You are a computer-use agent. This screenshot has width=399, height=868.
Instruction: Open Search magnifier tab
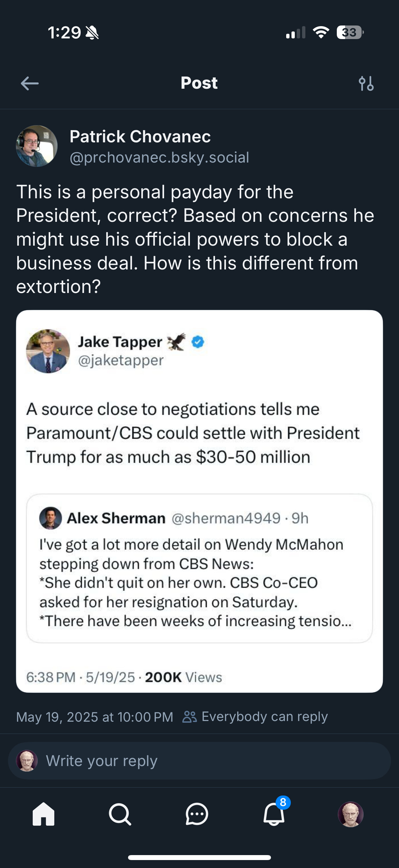[120, 814]
